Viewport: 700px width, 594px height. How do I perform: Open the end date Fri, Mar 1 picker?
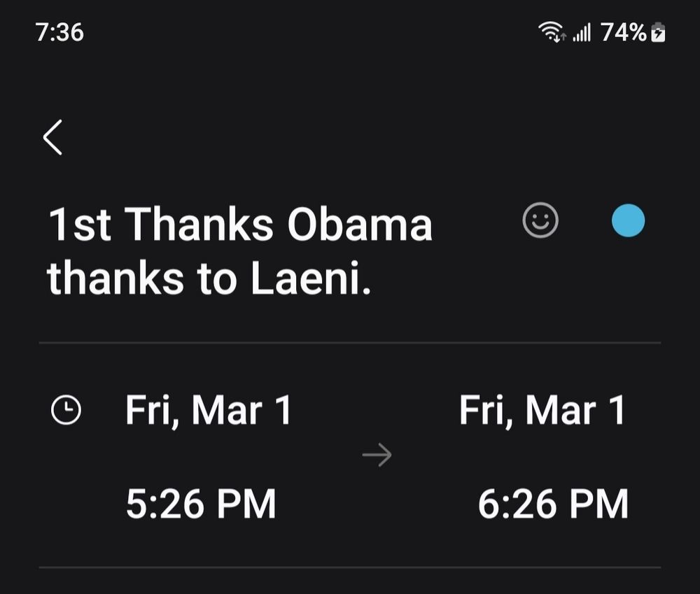(542, 411)
